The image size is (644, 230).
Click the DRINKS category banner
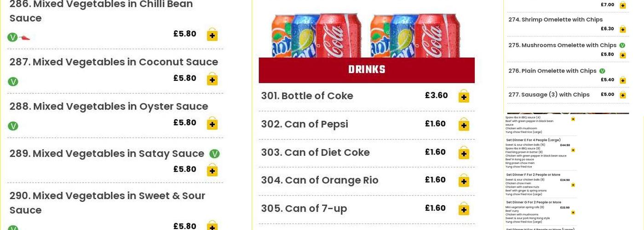(x=367, y=70)
